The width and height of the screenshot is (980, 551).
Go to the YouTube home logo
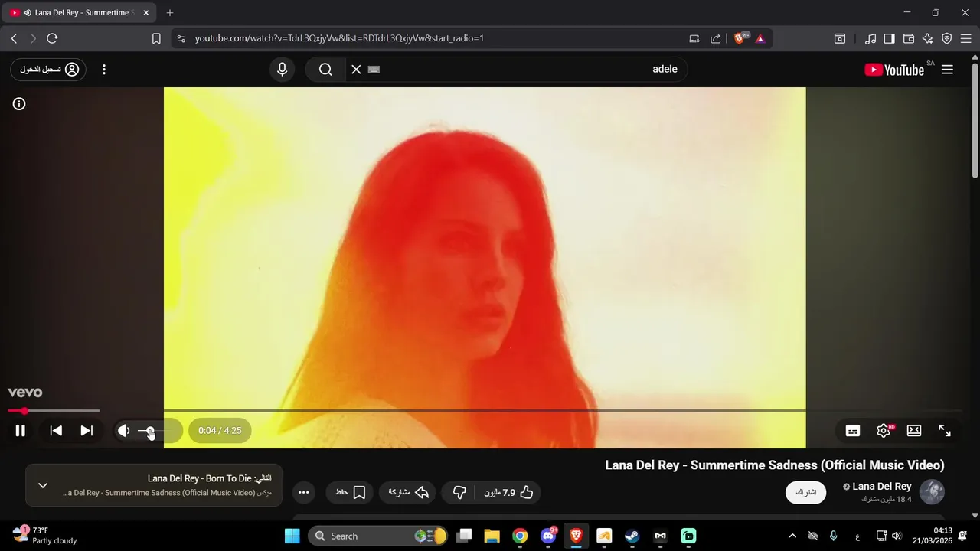point(894,70)
